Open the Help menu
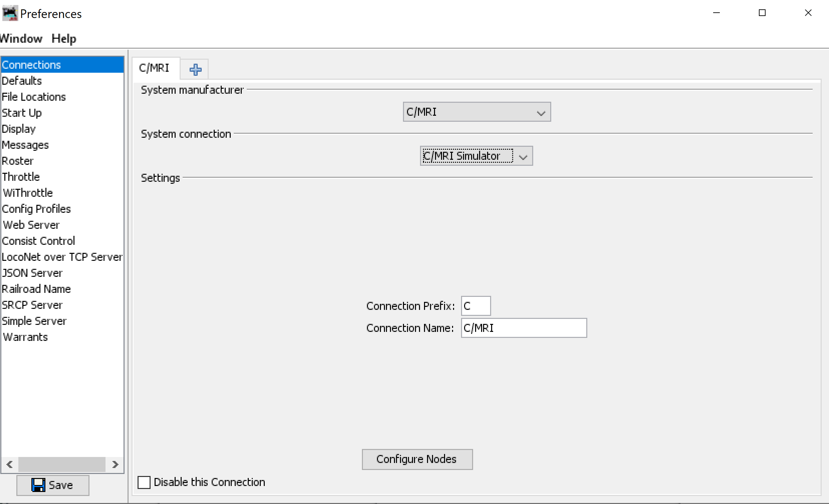Viewport: 829px width, 504px height. [x=63, y=38]
